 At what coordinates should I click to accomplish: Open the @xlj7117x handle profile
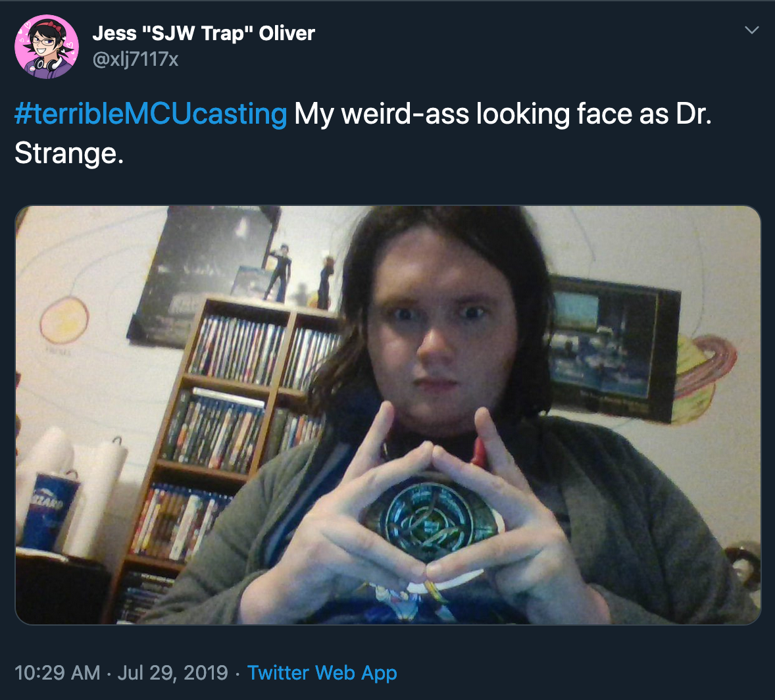136,59
